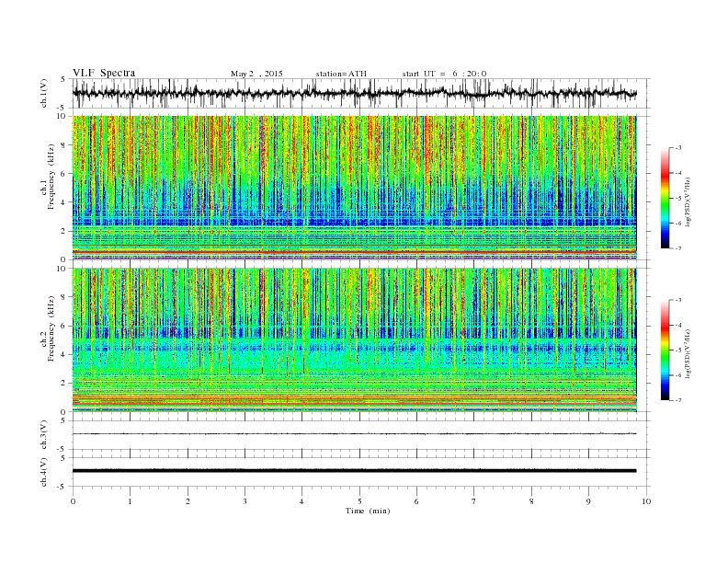The height and width of the screenshot is (563, 728).
Task: Click time axis tick label '1'
Action: click(x=130, y=501)
